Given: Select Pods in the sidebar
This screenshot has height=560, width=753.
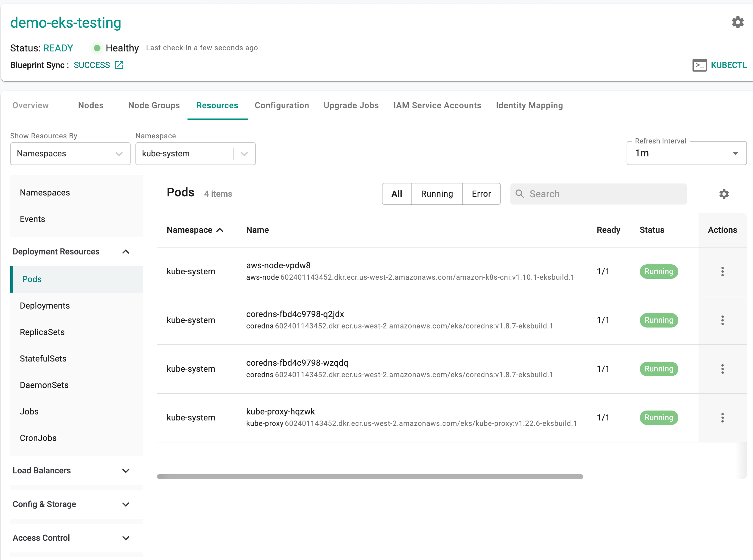Looking at the screenshot, I should (x=76, y=279).
